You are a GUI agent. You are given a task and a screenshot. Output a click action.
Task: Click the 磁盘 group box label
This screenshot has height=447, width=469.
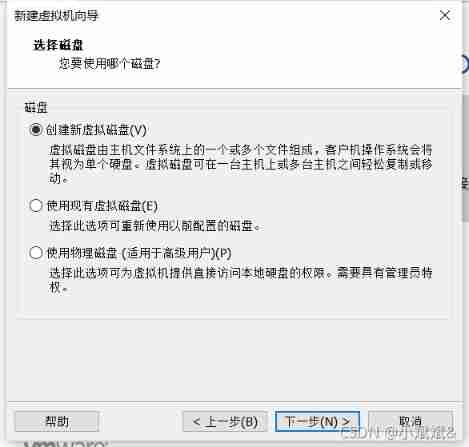[36, 107]
